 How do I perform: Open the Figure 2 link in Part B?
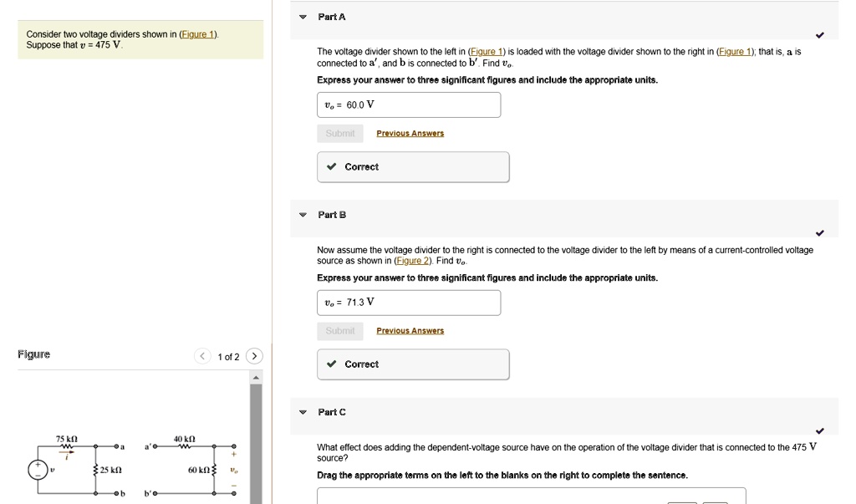[x=413, y=260]
